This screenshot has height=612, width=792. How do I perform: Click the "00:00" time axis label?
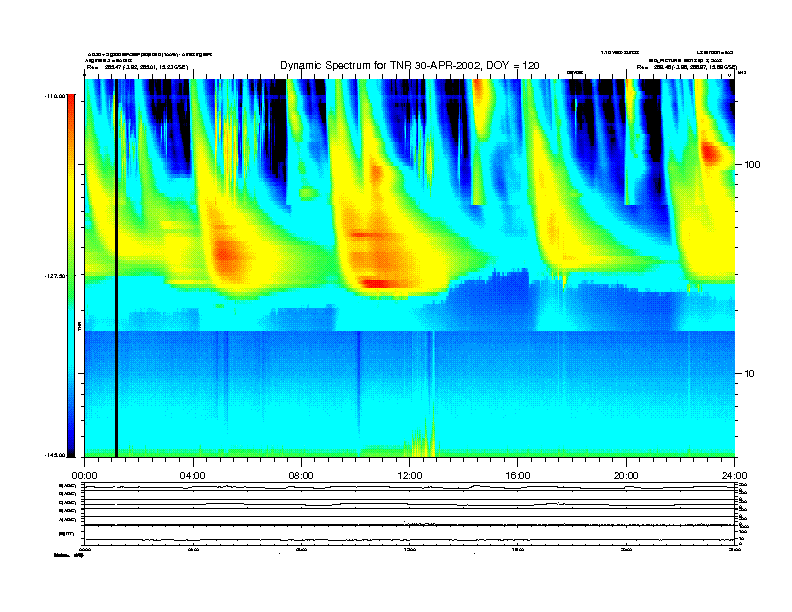pyautogui.click(x=84, y=476)
